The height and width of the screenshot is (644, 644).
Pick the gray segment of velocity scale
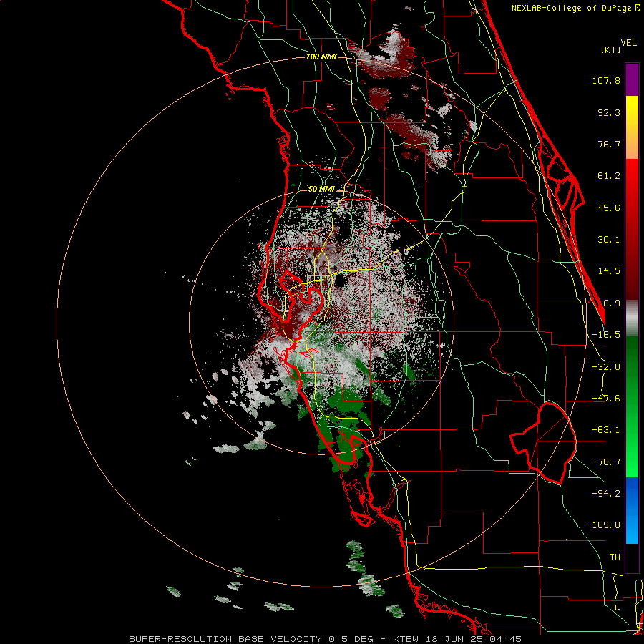(x=632, y=318)
